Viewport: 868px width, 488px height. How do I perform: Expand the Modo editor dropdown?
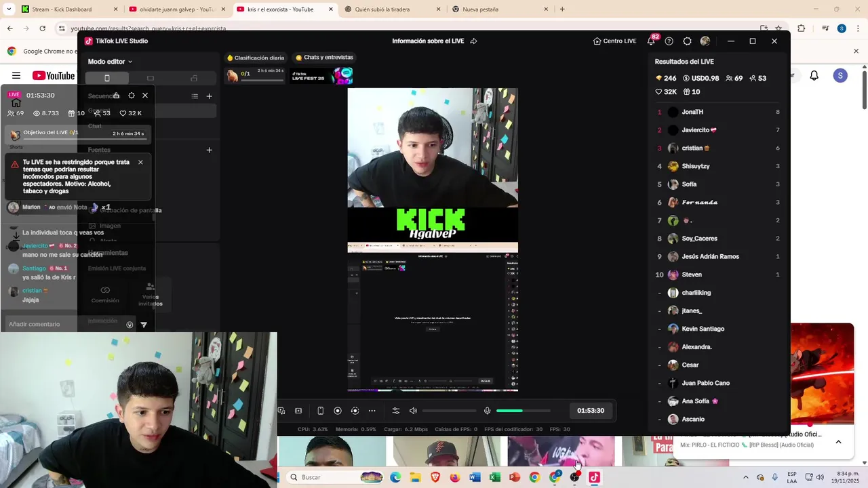pyautogui.click(x=110, y=62)
